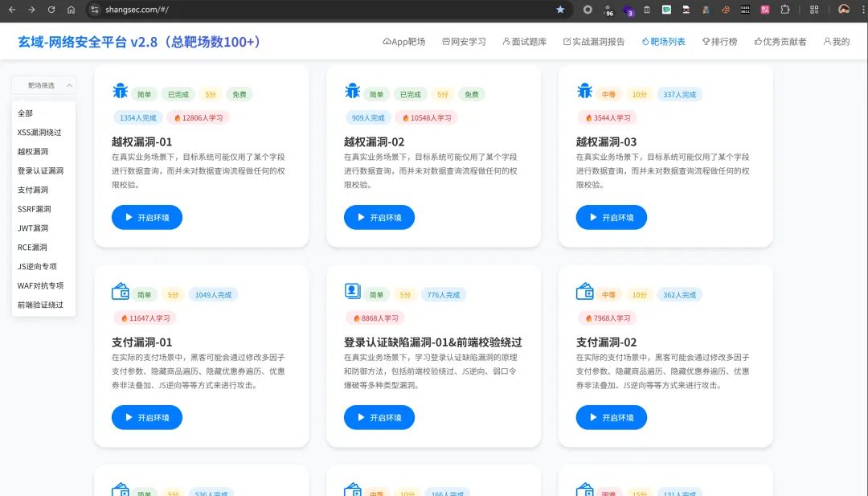Open the 优秀贡献者 nav item
Image resolution: width=868 pixels, height=496 pixels.
point(780,42)
